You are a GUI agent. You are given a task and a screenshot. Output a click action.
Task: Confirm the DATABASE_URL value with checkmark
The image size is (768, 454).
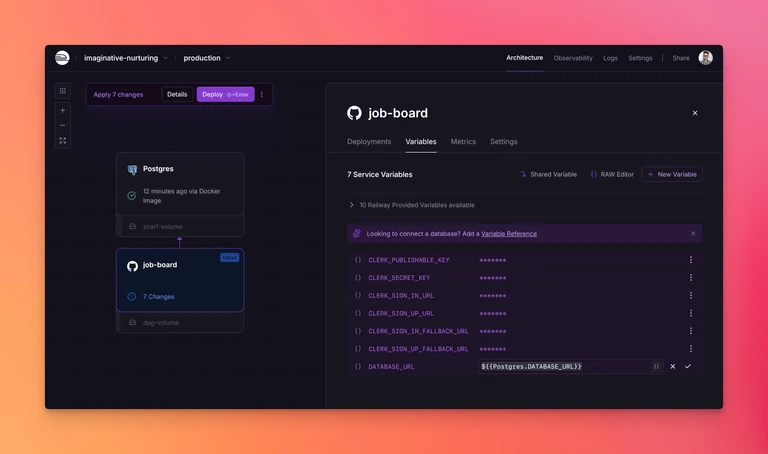(688, 366)
